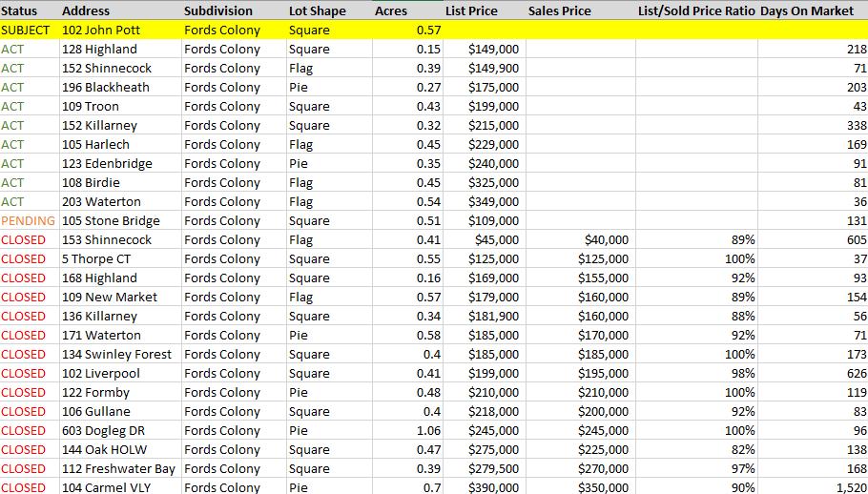The width and height of the screenshot is (868, 494).
Task: Click the 1.06 acres cell
Action: (x=408, y=430)
